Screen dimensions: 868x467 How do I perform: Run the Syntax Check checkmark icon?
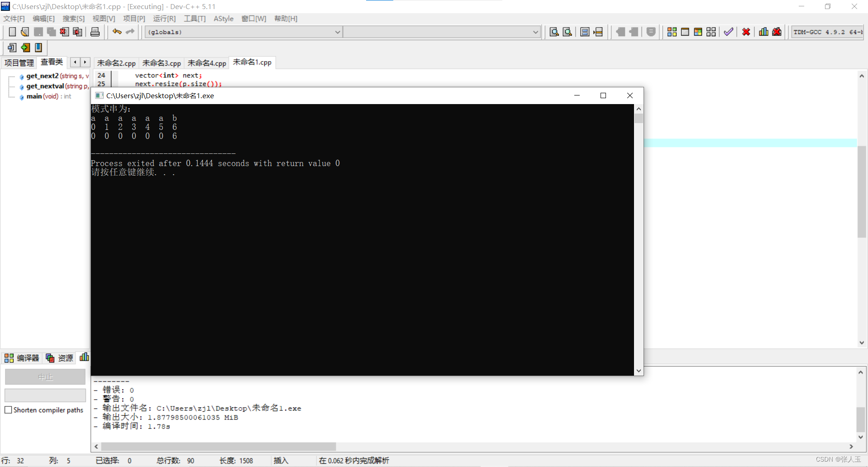click(x=728, y=32)
